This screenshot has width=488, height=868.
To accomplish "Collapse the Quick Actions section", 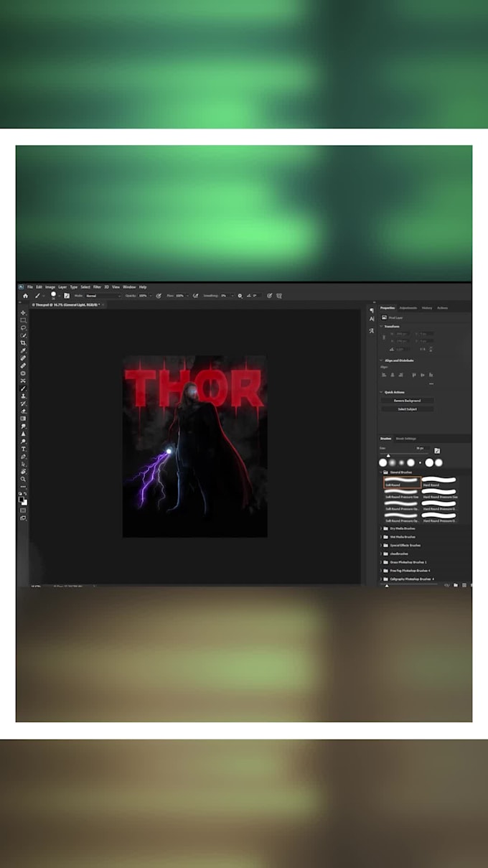I will pos(381,392).
